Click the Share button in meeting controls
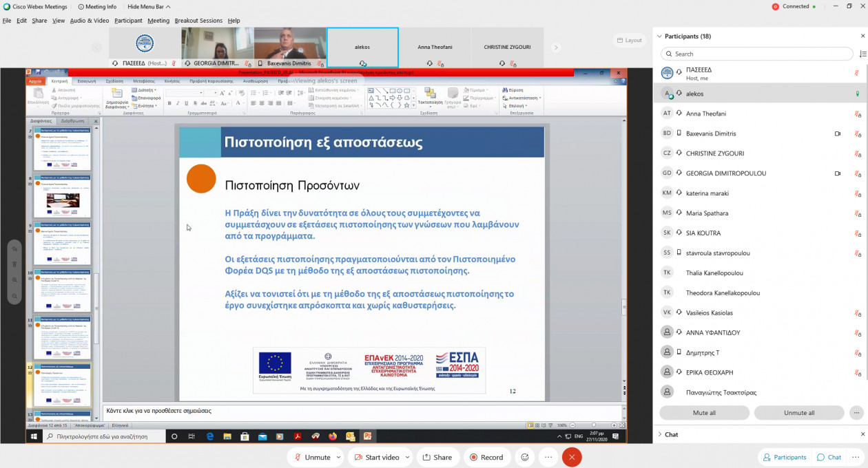 (x=437, y=457)
